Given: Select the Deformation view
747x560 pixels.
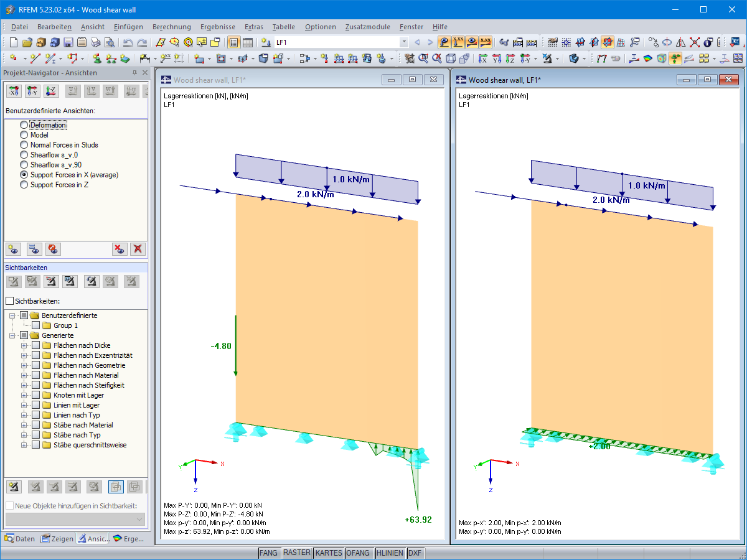Looking at the screenshot, I should point(48,125).
